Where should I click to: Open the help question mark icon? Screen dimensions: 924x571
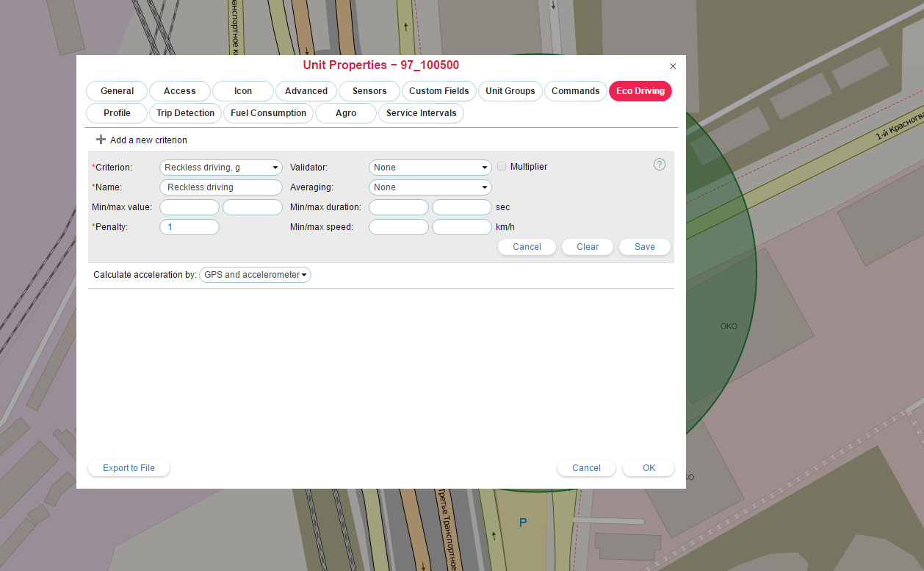[x=659, y=165]
